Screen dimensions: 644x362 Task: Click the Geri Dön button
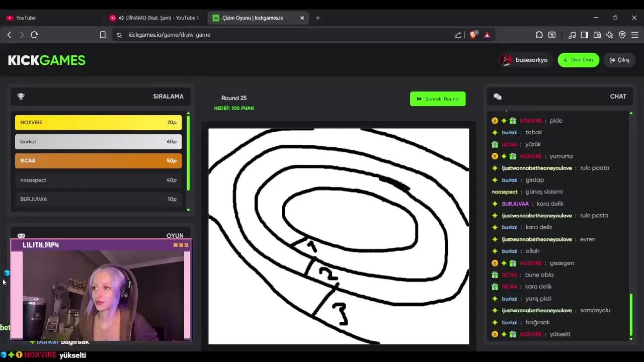point(578,60)
